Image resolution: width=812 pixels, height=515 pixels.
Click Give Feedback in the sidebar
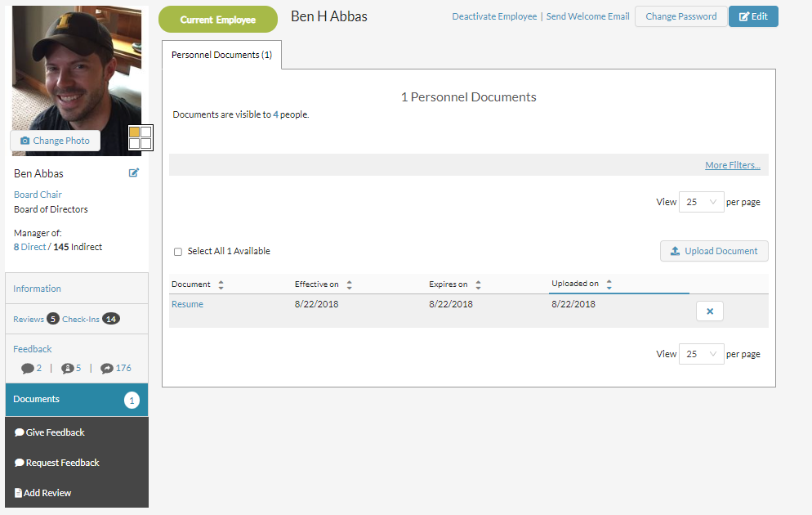coord(50,432)
